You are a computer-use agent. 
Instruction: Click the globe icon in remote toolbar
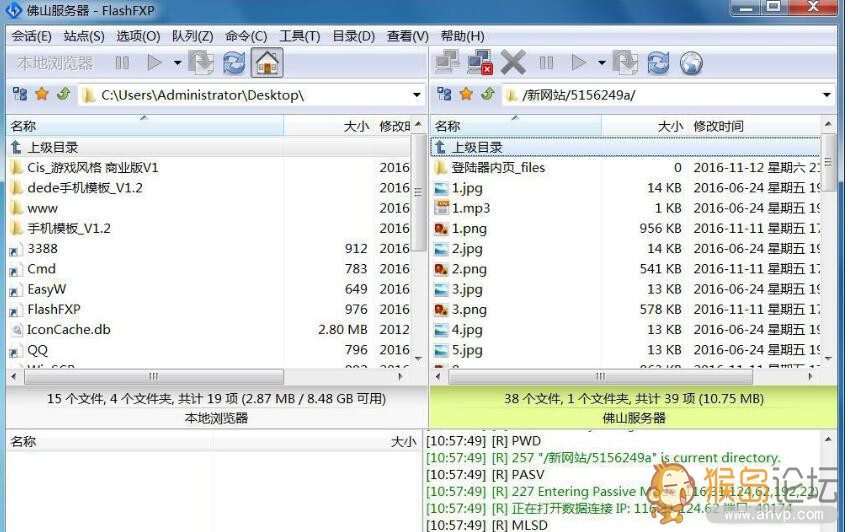click(691, 63)
